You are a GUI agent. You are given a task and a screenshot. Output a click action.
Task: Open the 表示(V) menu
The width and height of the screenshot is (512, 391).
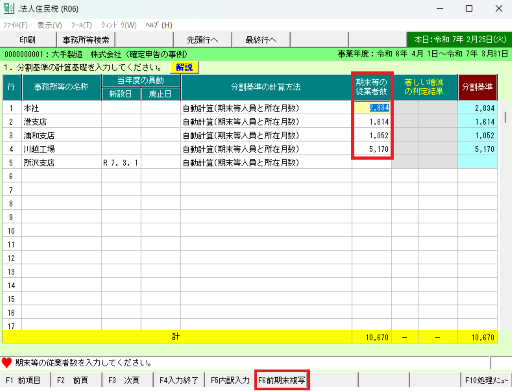pos(49,25)
